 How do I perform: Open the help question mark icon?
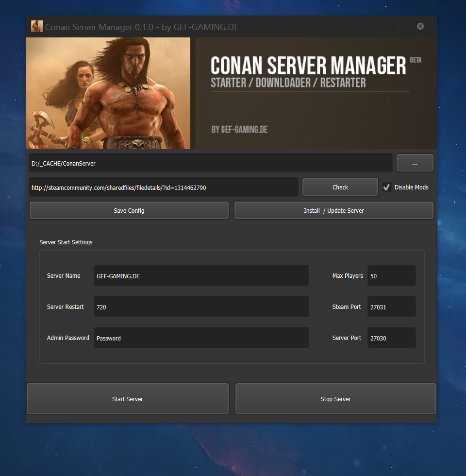[x=393, y=27]
